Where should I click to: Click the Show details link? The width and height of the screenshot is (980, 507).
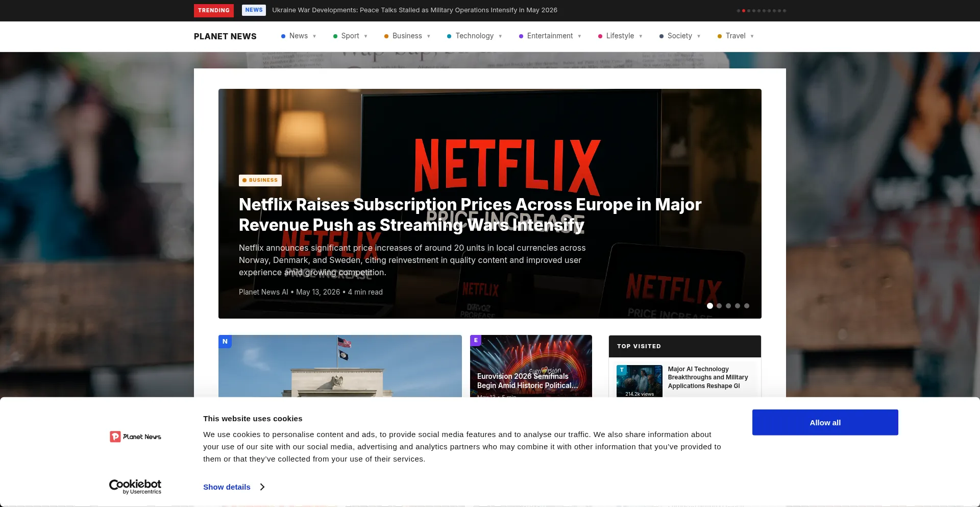(x=227, y=487)
